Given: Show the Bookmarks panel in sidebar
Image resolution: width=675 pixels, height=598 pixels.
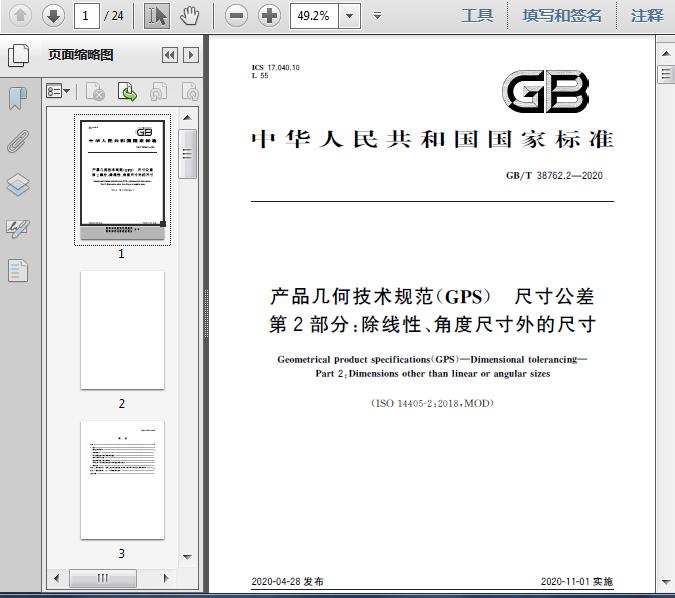Looking at the screenshot, I should [x=18, y=98].
